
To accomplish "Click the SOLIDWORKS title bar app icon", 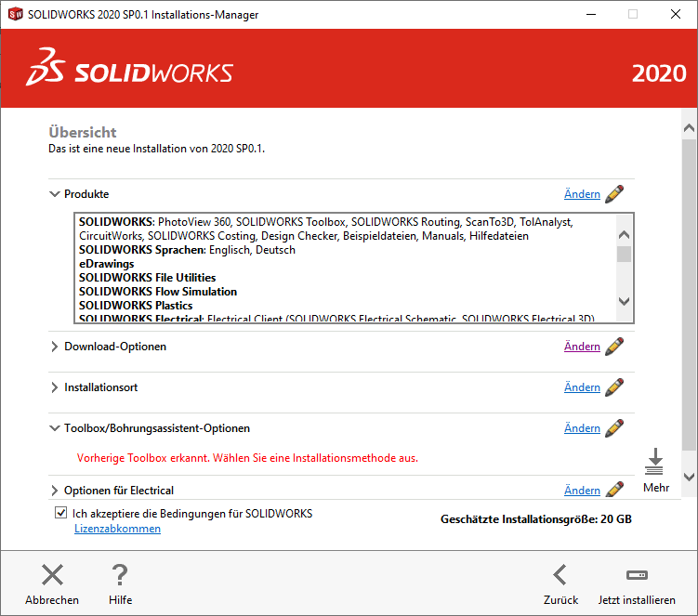I will [16, 14].
